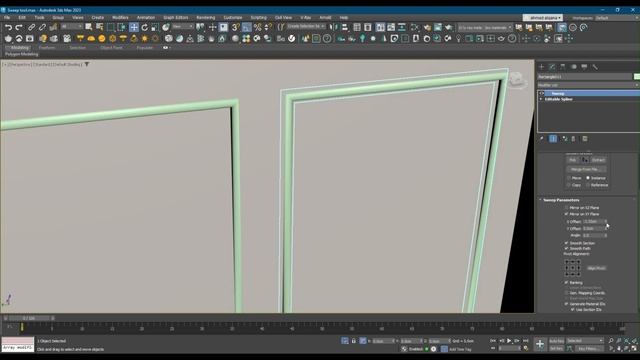The image size is (640, 360).
Task: Open the Graph Editors menu
Action: coord(176,18)
